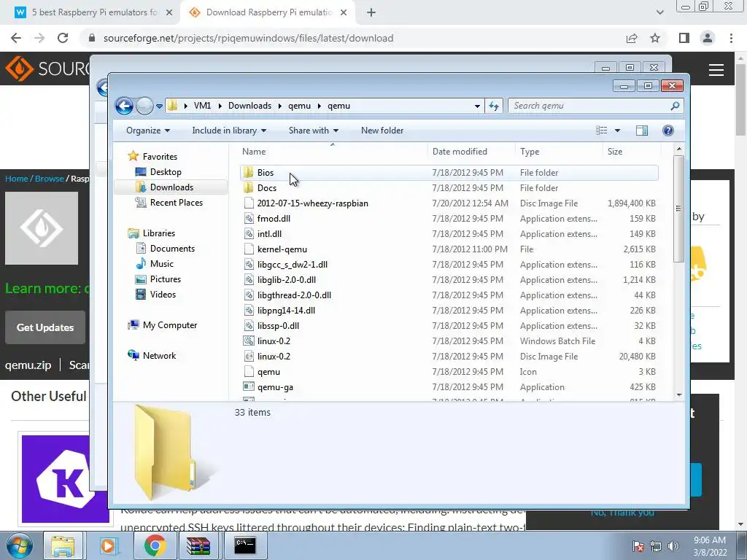Open Windows Start menu
The width and height of the screenshot is (747, 560).
point(18,546)
